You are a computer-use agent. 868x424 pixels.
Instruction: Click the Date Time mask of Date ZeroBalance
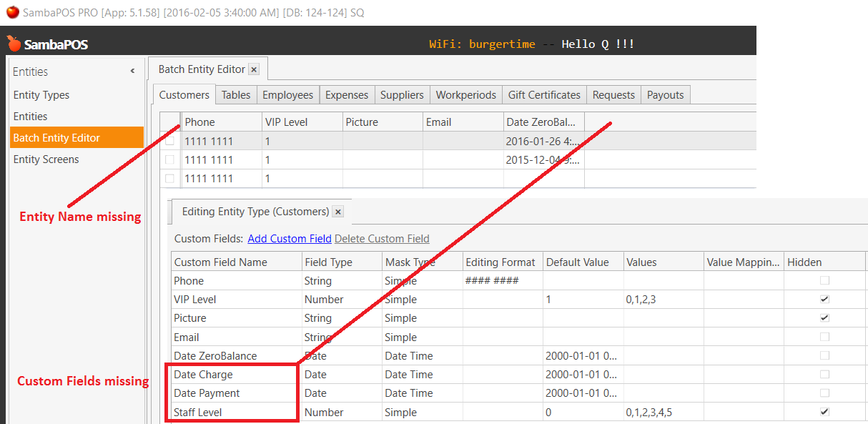[x=423, y=356]
